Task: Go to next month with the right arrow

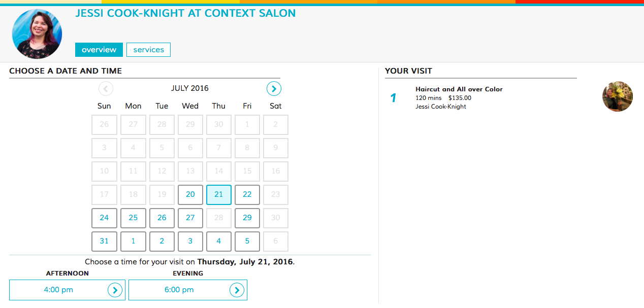Action: tap(274, 89)
